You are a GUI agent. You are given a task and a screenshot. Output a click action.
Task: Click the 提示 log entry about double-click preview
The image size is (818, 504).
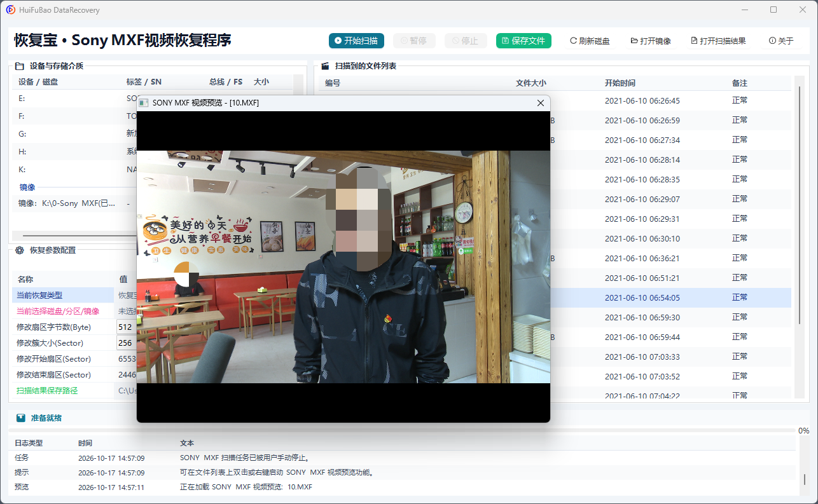point(402,472)
